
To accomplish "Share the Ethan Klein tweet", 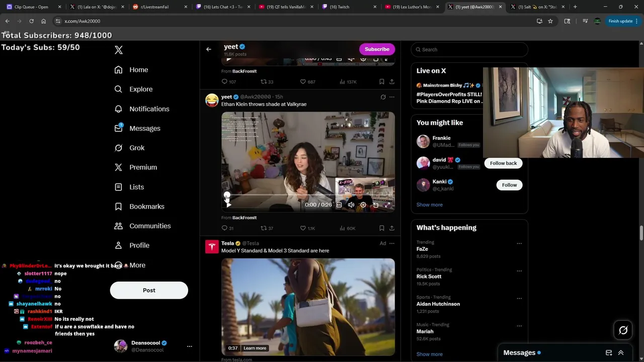I will pyautogui.click(x=392, y=228).
